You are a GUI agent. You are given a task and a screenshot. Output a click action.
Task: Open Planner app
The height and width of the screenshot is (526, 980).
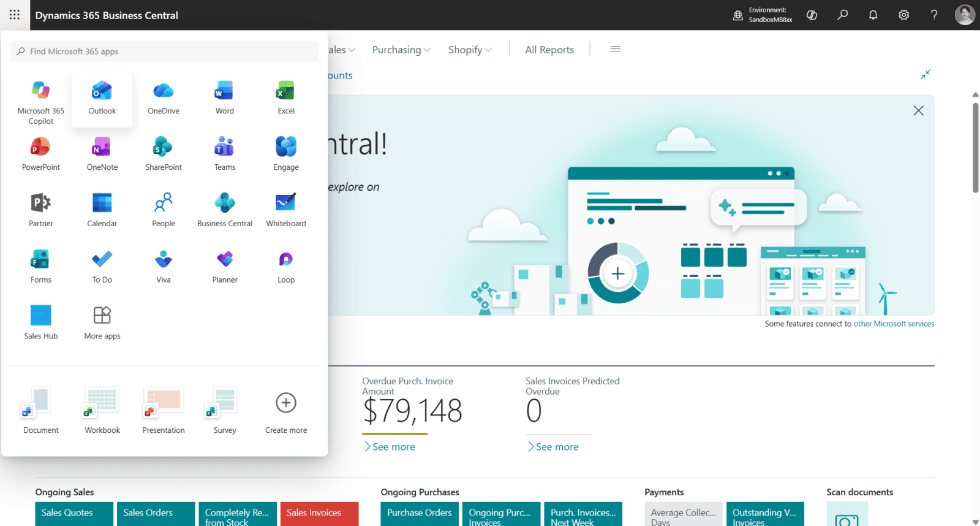tap(225, 267)
